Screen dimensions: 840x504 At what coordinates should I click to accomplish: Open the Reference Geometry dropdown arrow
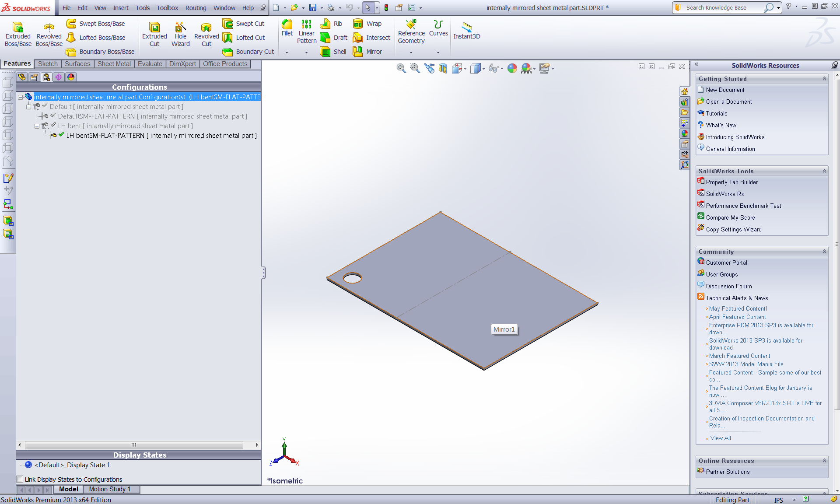pos(411,52)
